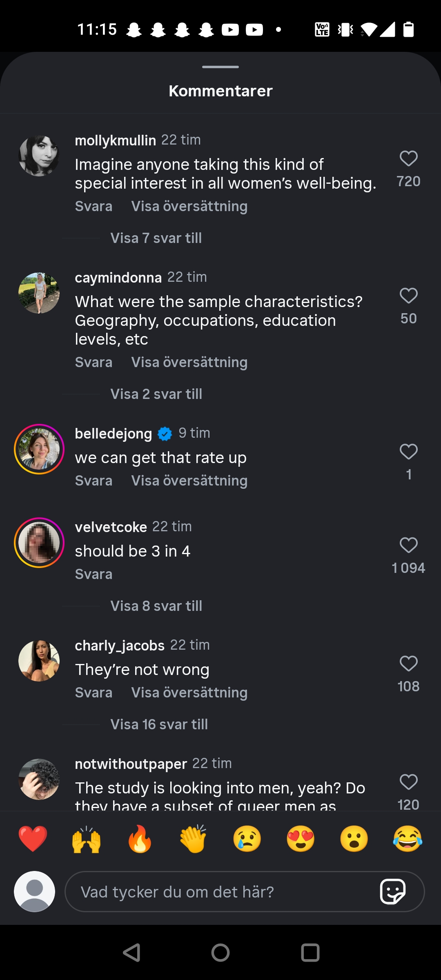Tap the comment field "Vad tycker du"
The height and width of the screenshot is (980, 441).
(220, 892)
